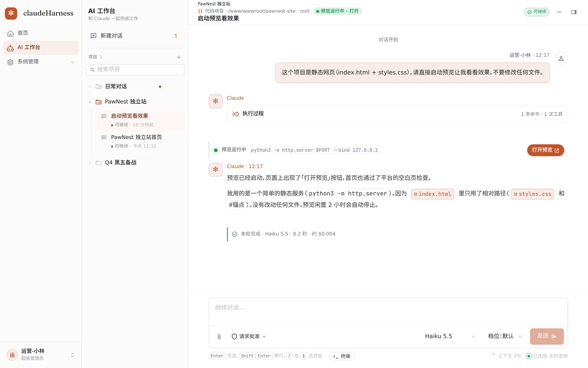Open the index.html file chip
This screenshot has height=368, width=588.
(432, 194)
